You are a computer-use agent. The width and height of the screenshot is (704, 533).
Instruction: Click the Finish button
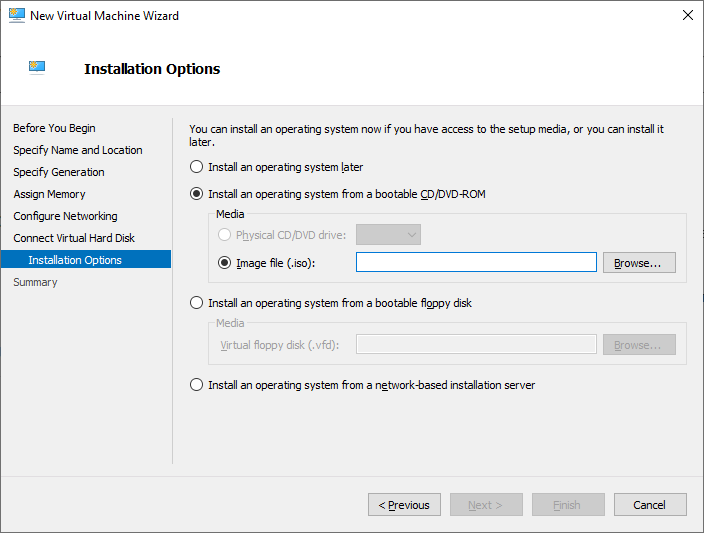pos(568,505)
